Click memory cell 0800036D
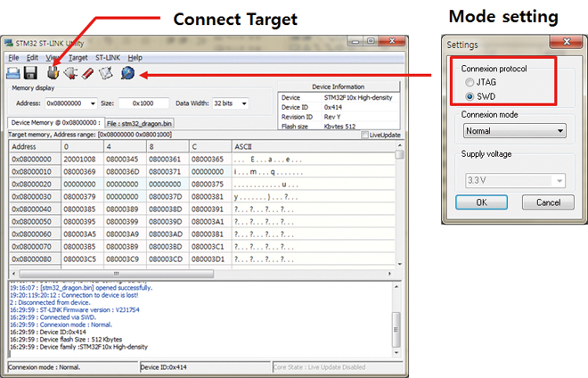 tap(125, 171)
